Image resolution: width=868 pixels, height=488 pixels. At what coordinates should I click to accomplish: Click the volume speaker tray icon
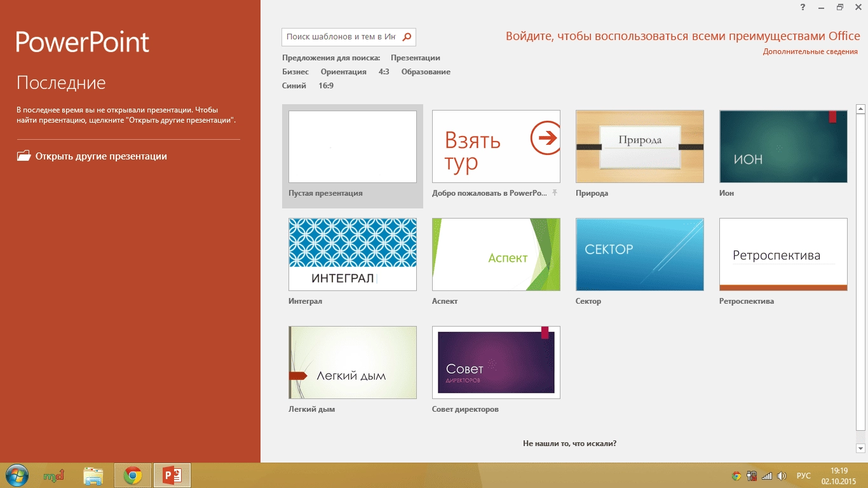[x=782, y=475]
